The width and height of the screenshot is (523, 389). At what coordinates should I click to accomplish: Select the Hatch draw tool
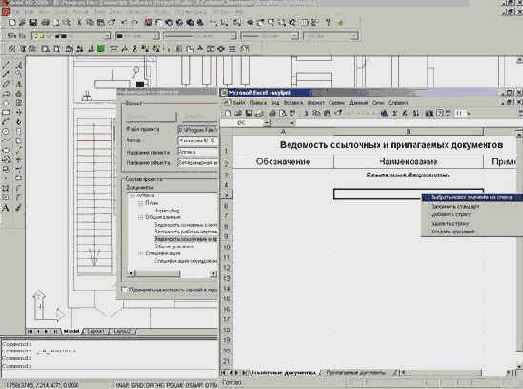coord(6,188)
